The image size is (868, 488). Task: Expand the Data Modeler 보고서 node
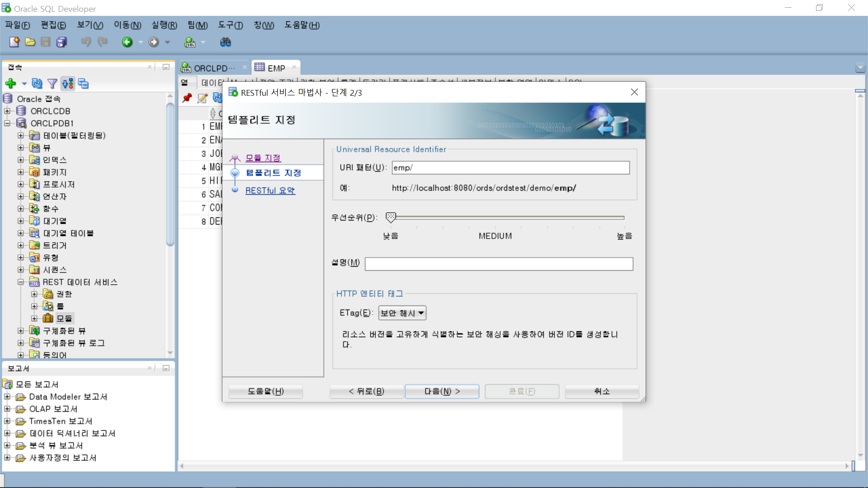7,397
